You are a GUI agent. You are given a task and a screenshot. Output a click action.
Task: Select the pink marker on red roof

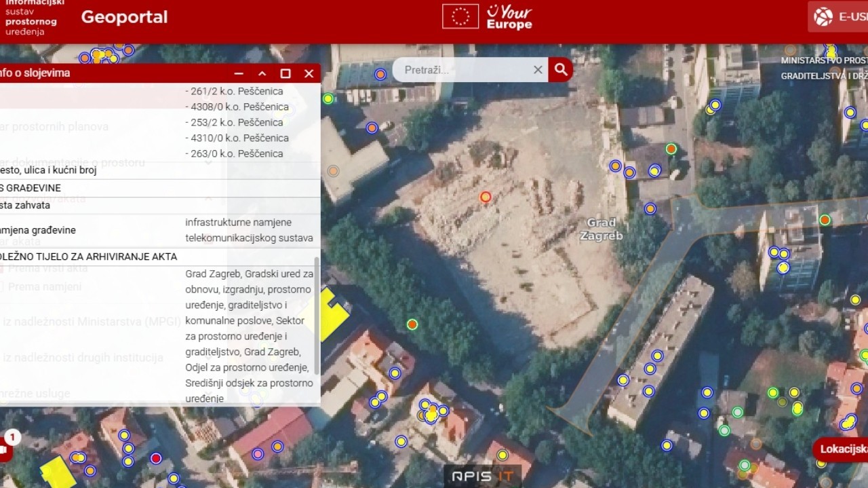(x=258, y=453)
